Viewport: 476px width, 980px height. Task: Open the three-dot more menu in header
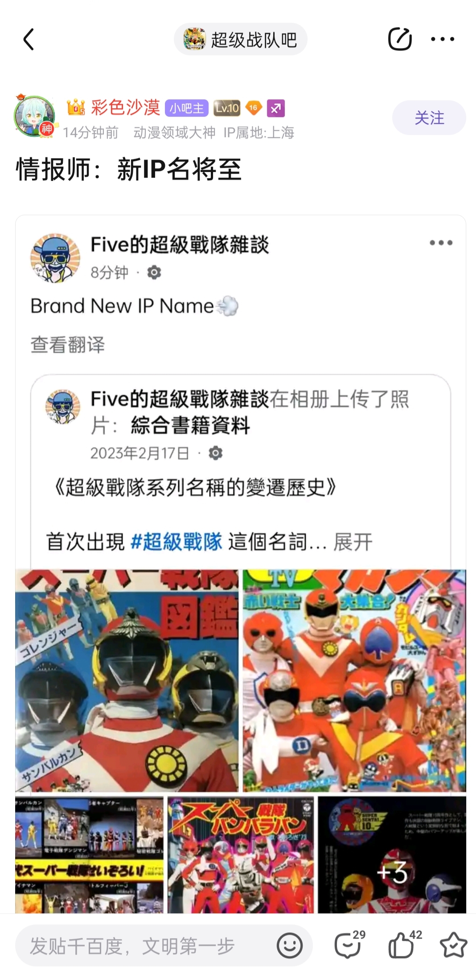443,39
